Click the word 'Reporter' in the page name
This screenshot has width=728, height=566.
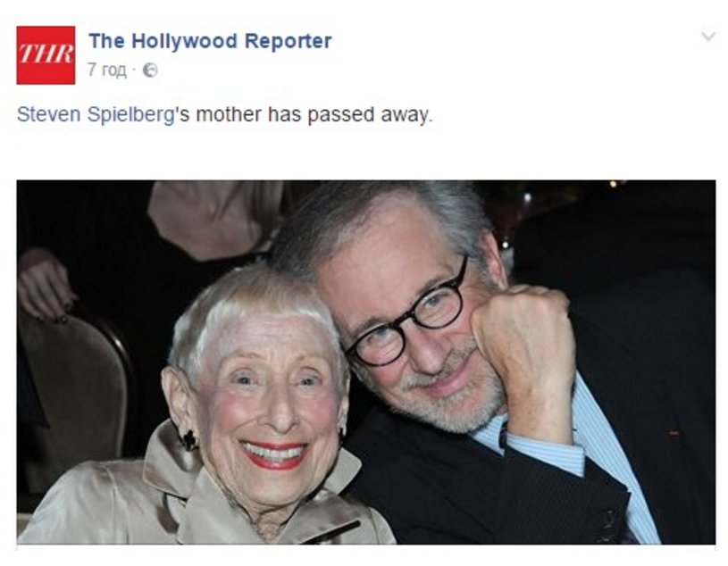coord(288,41)
